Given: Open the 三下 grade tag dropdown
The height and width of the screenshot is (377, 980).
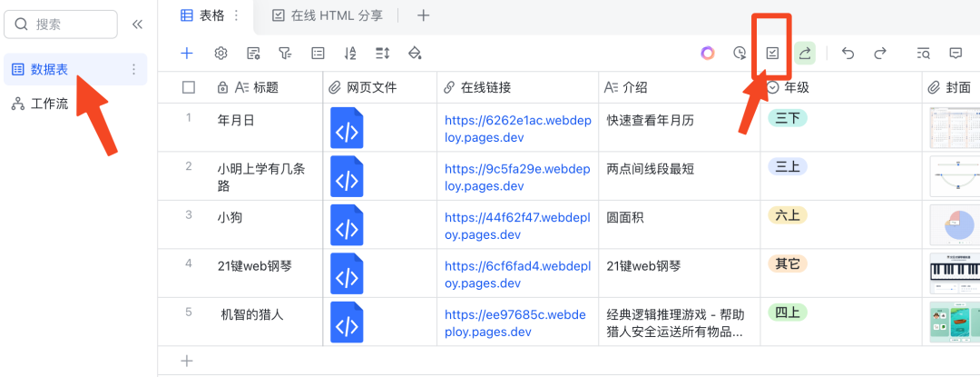Looking at the screenshot, I should click(x=788, y=117).
